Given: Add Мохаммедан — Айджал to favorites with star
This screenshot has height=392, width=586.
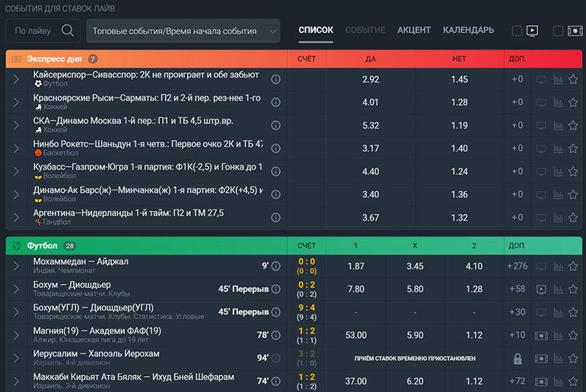Looking at the screenshot, I should 573,266.
